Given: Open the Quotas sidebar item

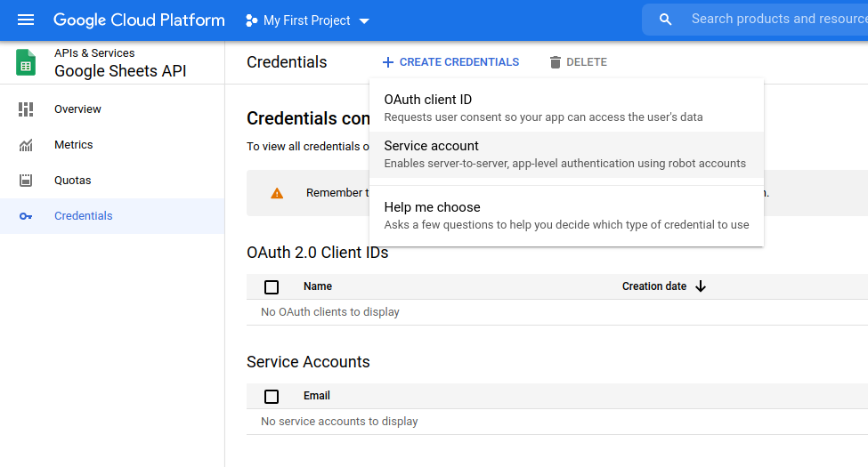Looking at the screenshot, I should 112,181.
